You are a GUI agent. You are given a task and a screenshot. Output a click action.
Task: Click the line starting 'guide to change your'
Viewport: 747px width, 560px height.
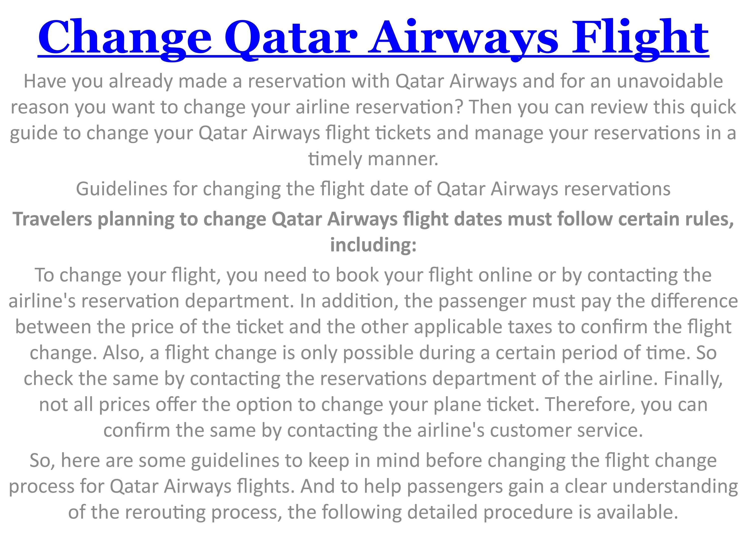pyautogui.click(x=373, y=133)
